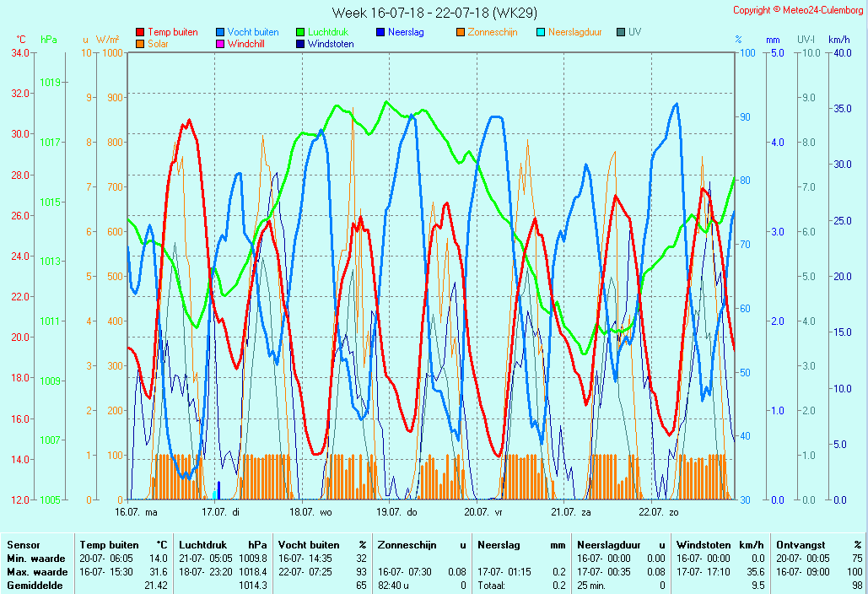The image size is (868, 594).
Task: Click the Copyright Meteo24-Culemborg text
Action: click(797, 10)
